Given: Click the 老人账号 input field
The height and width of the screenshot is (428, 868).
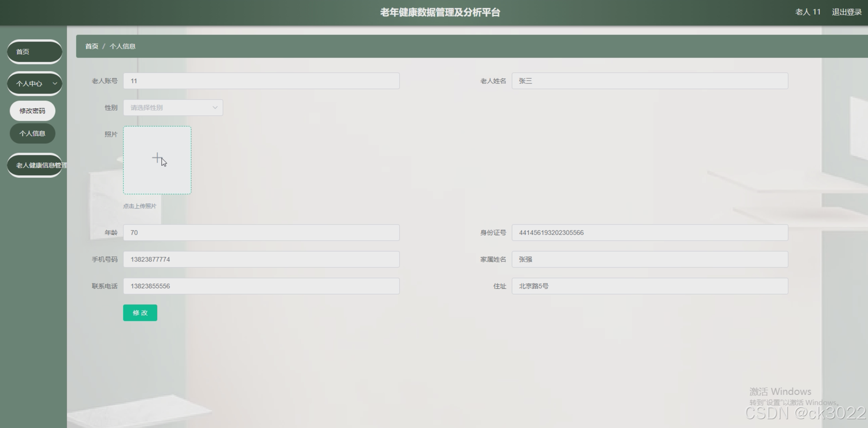Looking at the screenshot, I should pos(261,81).
